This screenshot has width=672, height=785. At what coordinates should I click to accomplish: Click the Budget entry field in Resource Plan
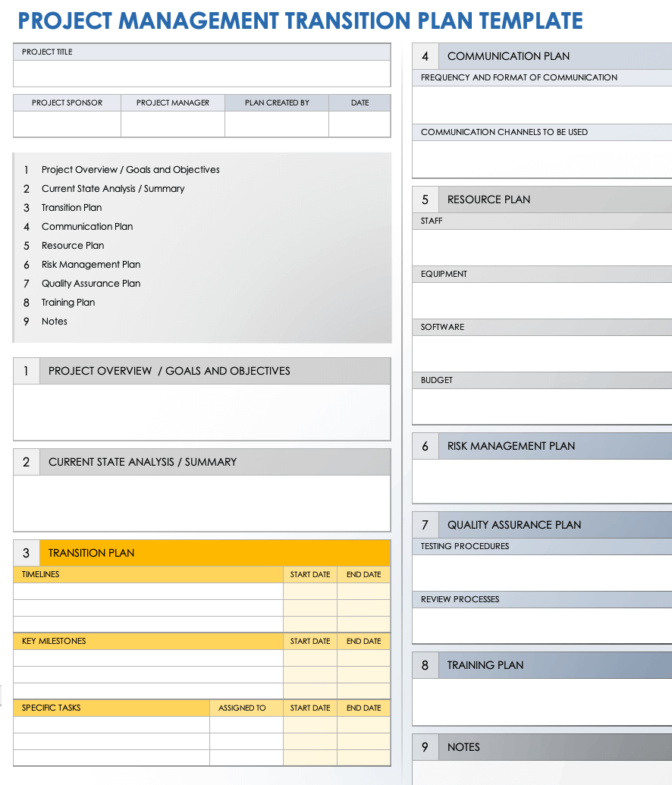coord(542,406)
